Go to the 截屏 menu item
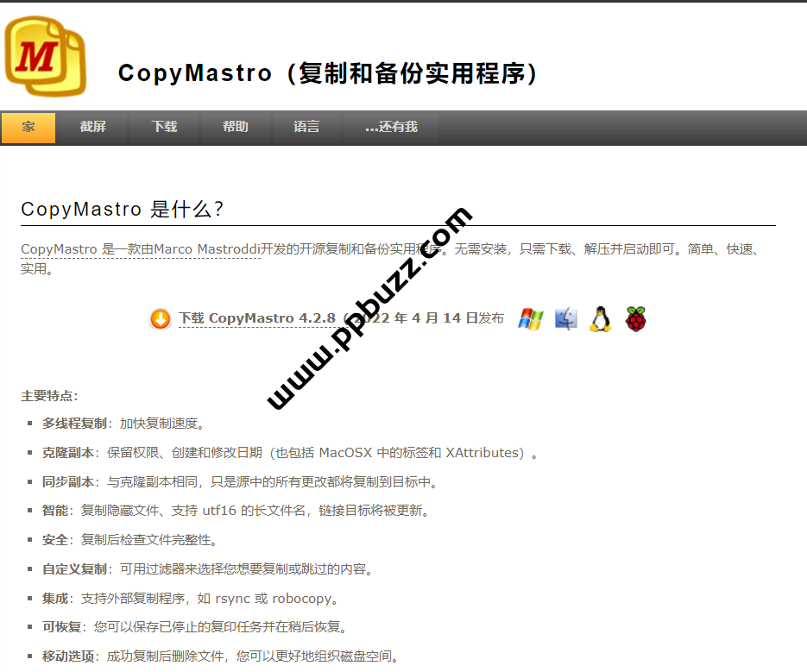 click(x=92, y=127)
